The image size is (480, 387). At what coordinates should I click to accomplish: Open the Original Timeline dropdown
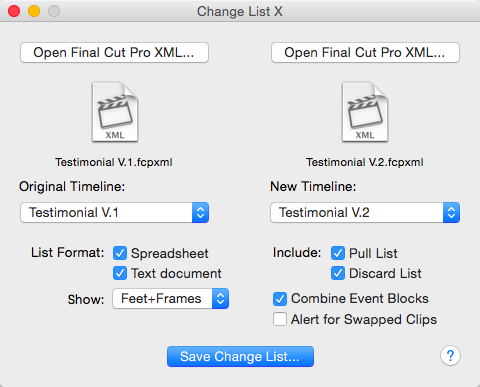pyautogui.click(x=114, y=212)
